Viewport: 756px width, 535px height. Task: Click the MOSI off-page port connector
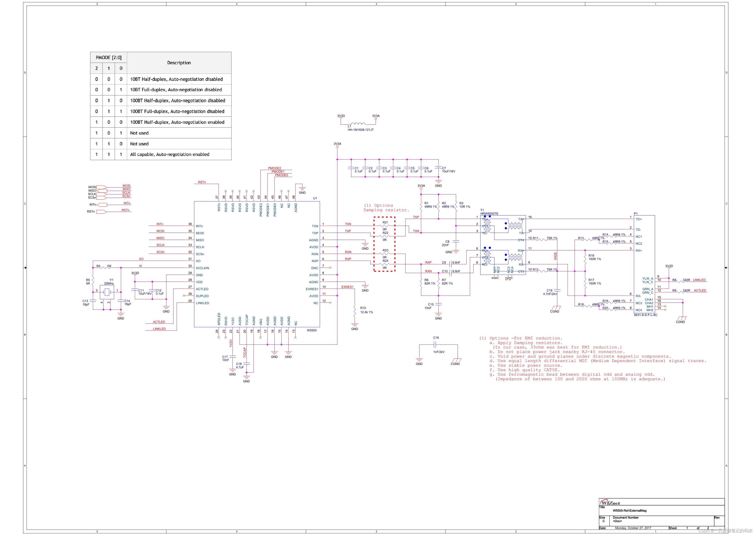coord(101,187)
